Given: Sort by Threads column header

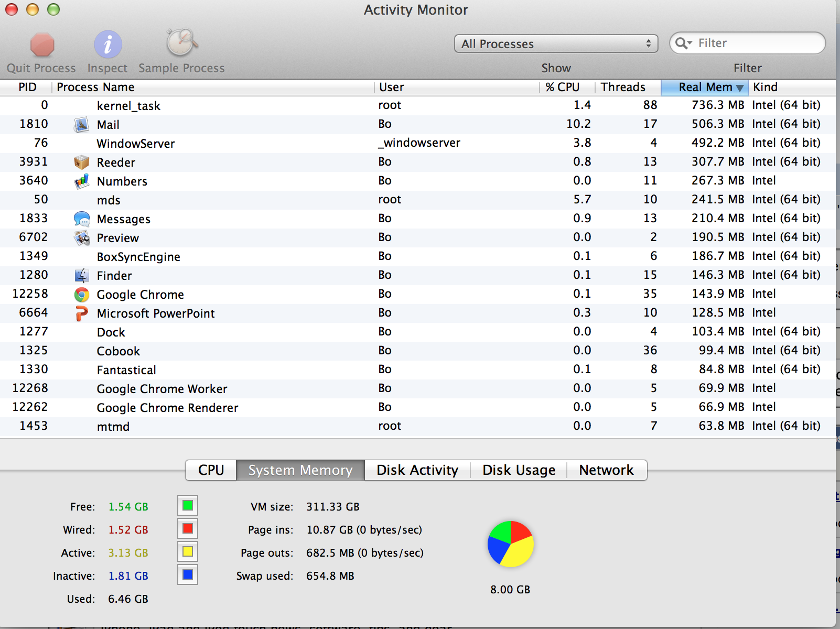Looking at the screenshot, I should [628, 87].
